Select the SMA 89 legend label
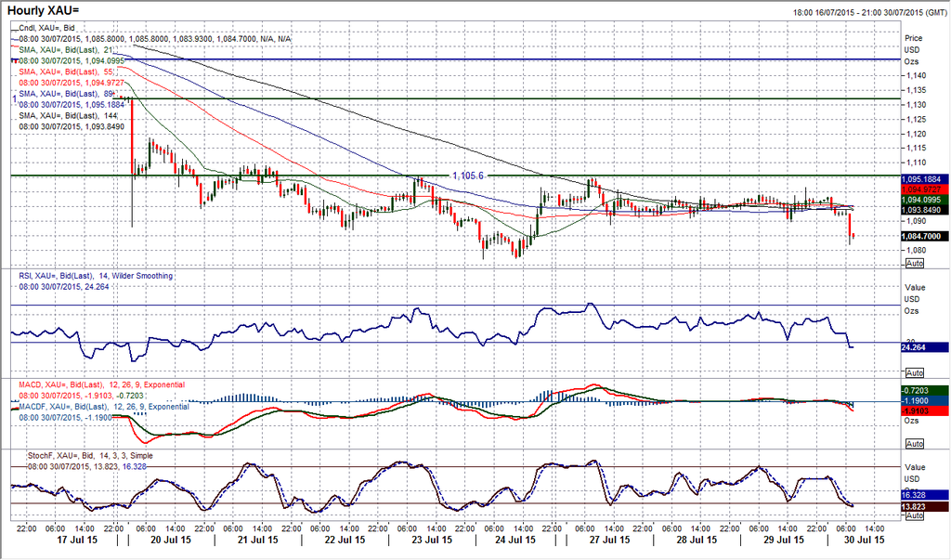 pos(67,94)
